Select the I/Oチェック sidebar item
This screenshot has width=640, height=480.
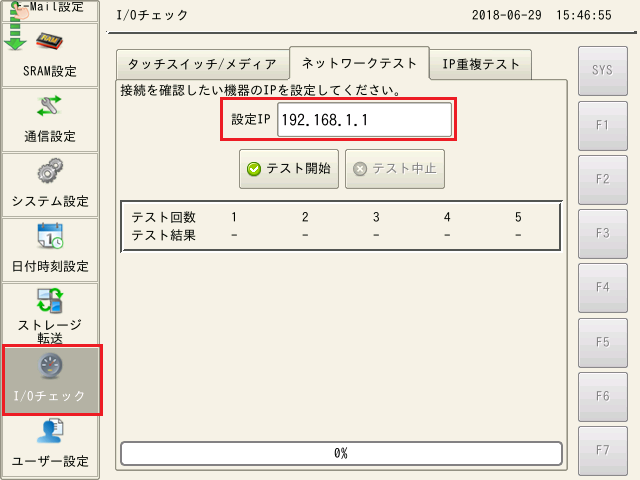pos(50,378)
